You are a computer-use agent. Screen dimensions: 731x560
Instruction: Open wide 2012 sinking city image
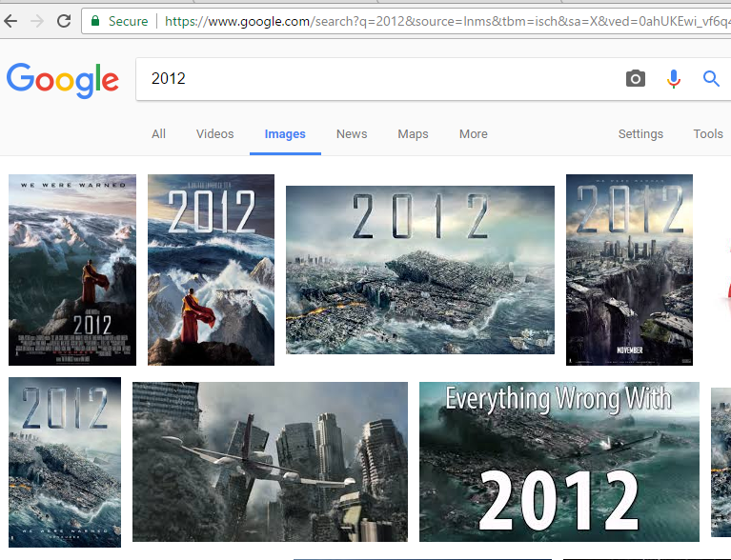tap(420, 270)
